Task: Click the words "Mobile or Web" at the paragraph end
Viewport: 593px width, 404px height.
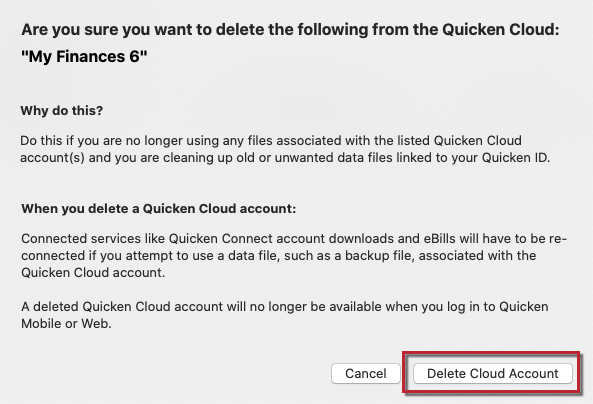Action: [x=65, y=323]
